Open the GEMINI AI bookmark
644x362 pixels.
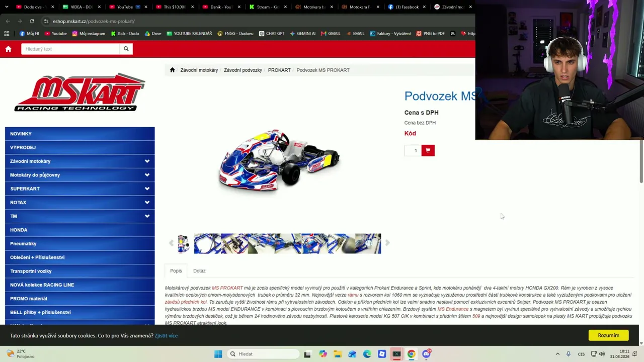(x=302, y=34)
